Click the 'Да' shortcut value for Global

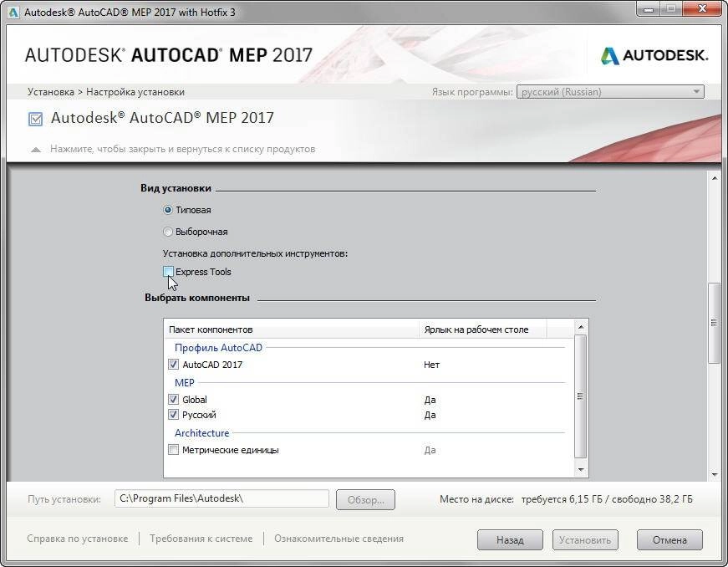click(430, 400)
